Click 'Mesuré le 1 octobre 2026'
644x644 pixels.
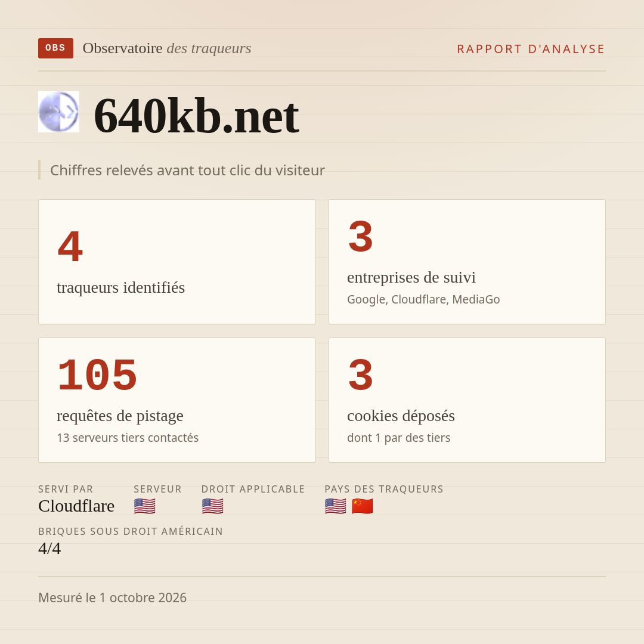click(113, 597)
